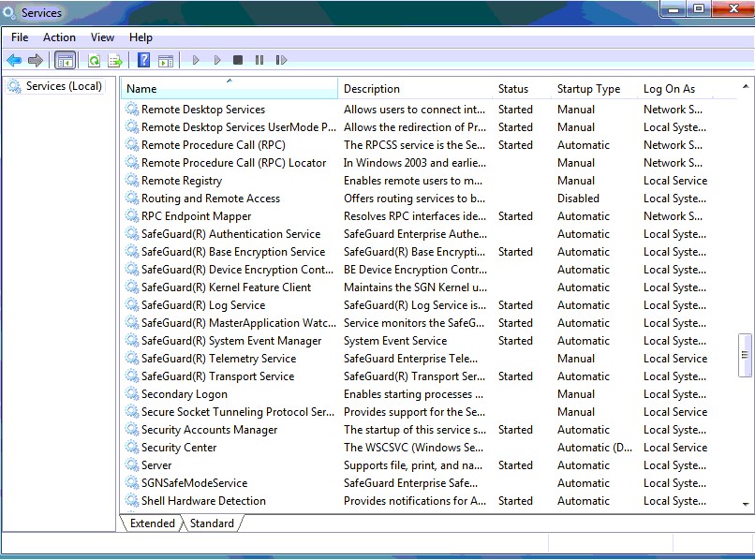755x560 pixels.
Task: Select Services (Local) in the console tree
Action: click(64, 86)
